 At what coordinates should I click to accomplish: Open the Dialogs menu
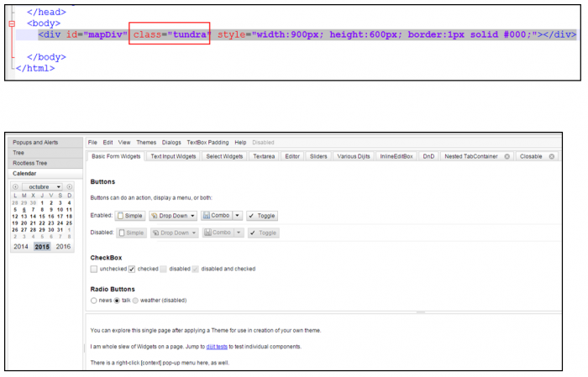(x=171, y=143)
